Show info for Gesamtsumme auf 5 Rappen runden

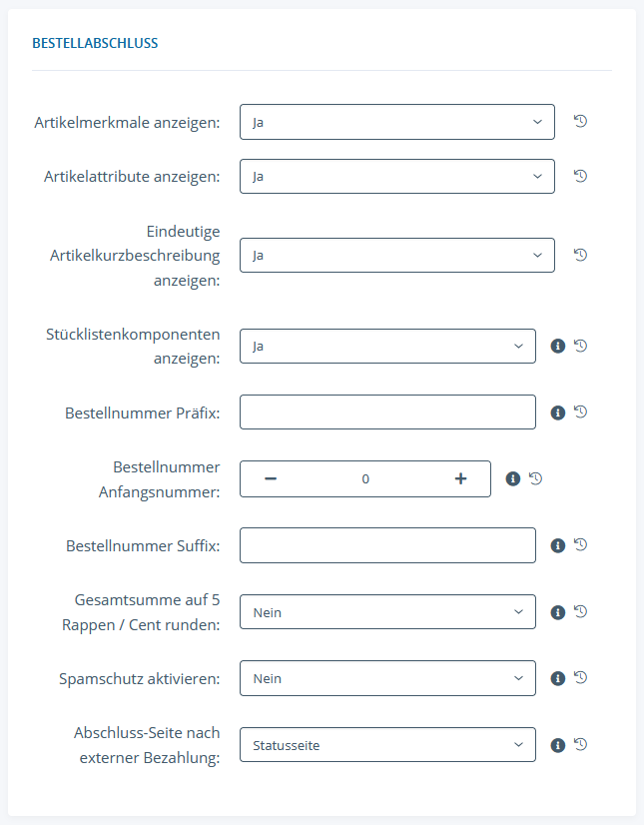[558, 612]
